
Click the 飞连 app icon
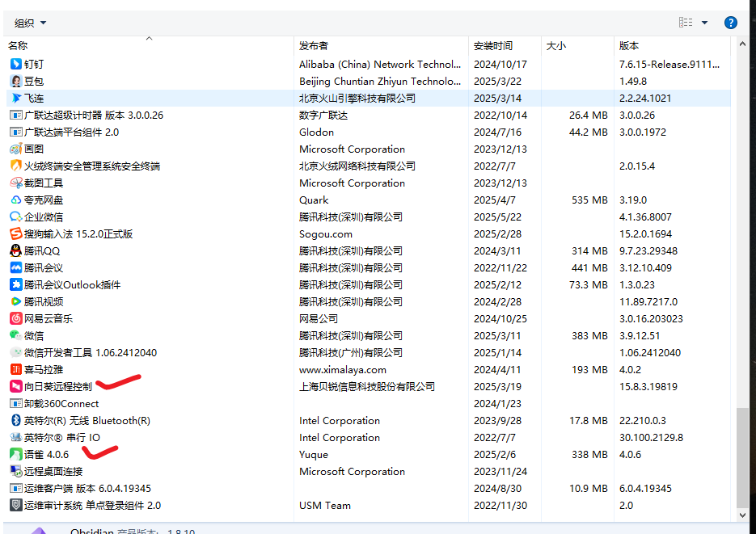(x=16, y=99)
